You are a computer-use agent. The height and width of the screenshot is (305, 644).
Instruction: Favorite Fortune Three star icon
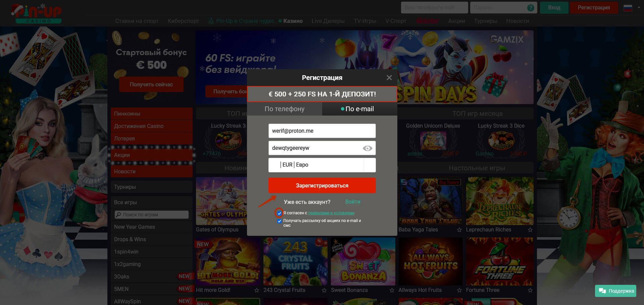tap(530, 290)
